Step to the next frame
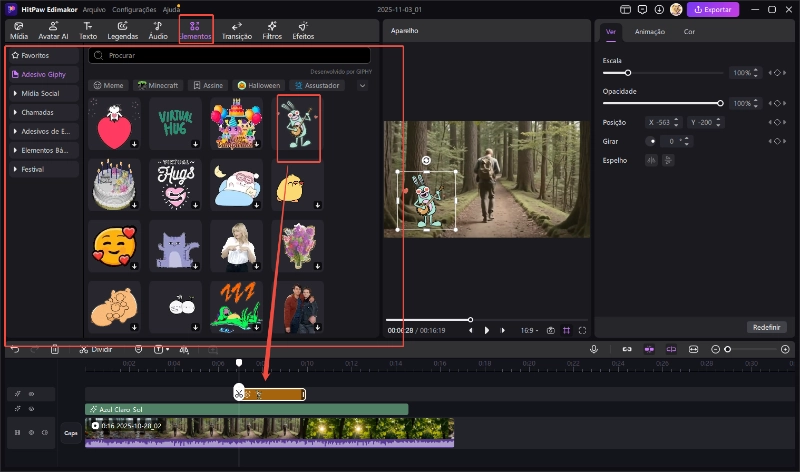Image resolution: width=800 pixels, height=472 pixels. click(503, 331)
